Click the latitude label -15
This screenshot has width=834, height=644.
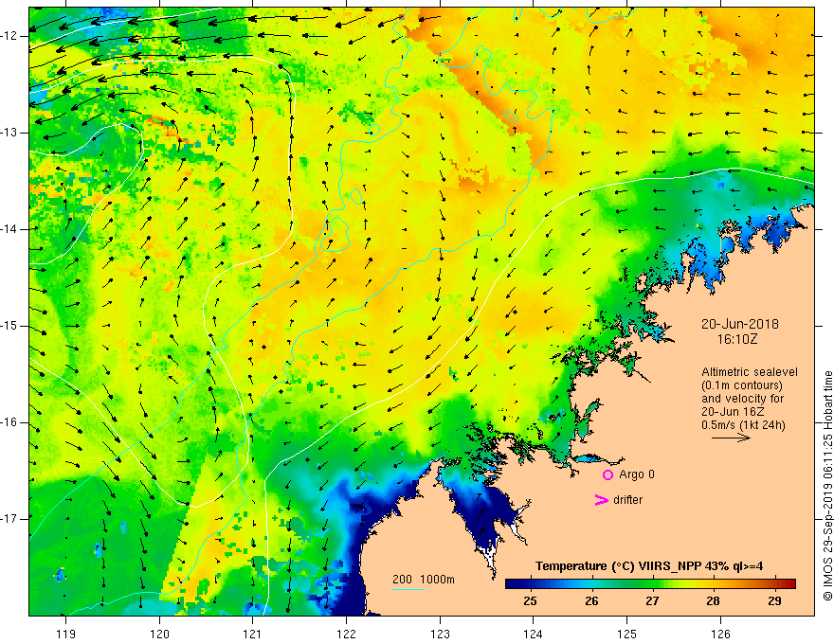[x=9, y=326]
